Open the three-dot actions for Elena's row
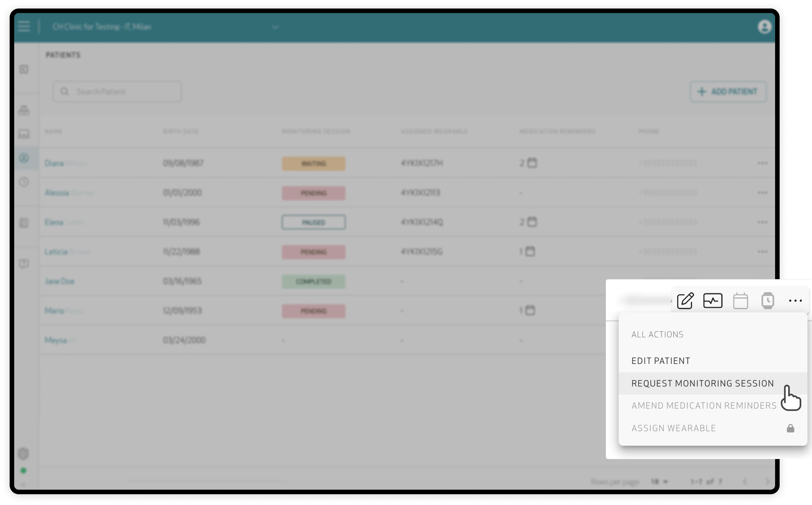812x505 pixels. pos(763,222)
